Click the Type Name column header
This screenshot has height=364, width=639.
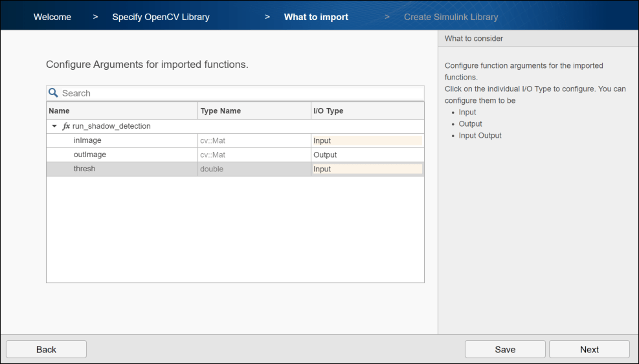pos(254,111)
